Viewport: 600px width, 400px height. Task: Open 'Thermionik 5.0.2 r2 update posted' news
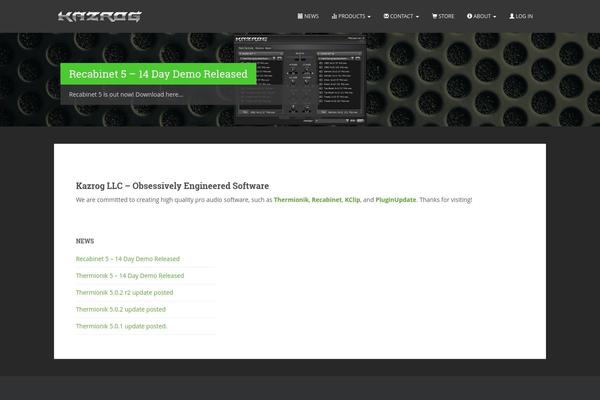tap(124, 292)
